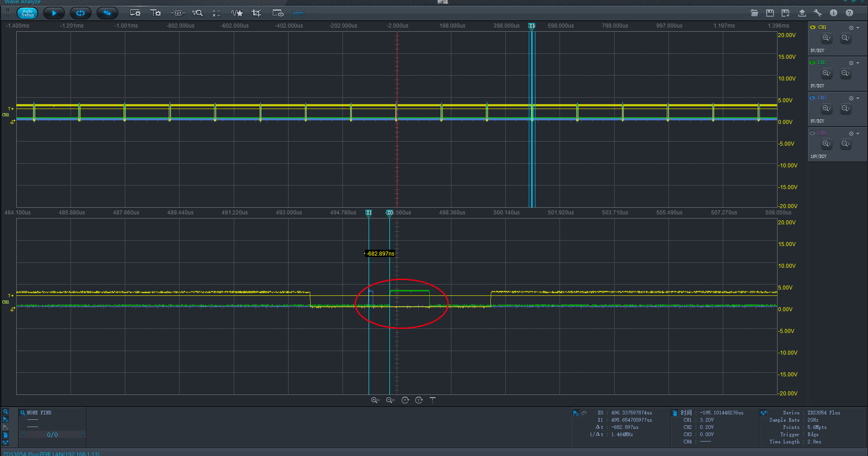Click the NONE FIND search label

point(39,413)
